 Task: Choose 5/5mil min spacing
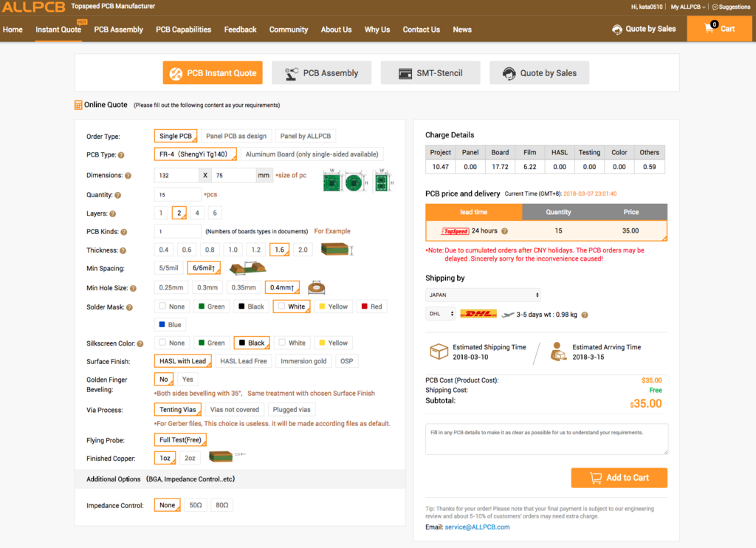pos(169,268)
